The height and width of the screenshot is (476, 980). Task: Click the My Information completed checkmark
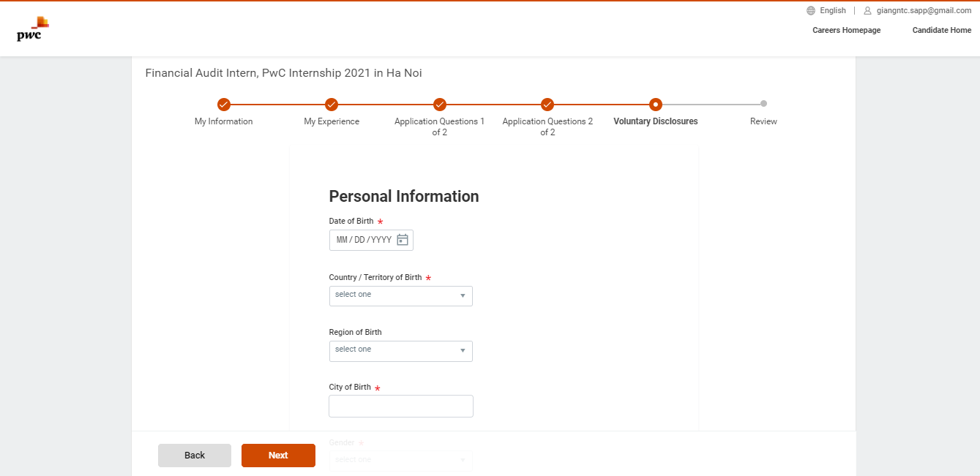coord(223,105)
